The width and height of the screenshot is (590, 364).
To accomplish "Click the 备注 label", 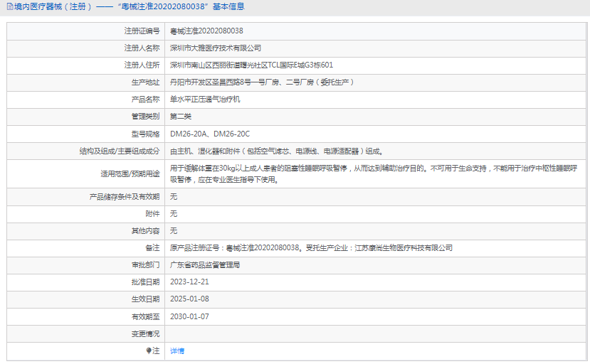I will point(152,248).
